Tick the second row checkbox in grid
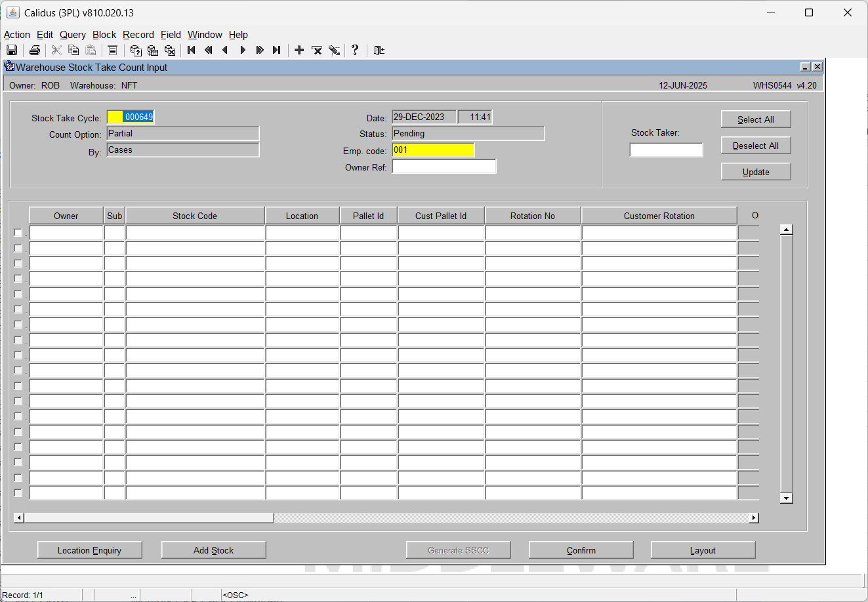The width and height of the screenshot is (868, 602). tap(18, 248)
